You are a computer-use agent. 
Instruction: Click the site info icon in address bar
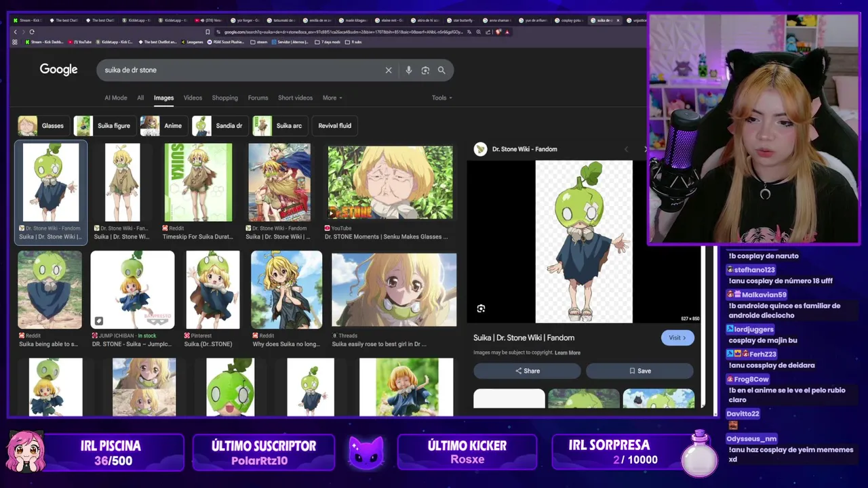click(220, 32)
